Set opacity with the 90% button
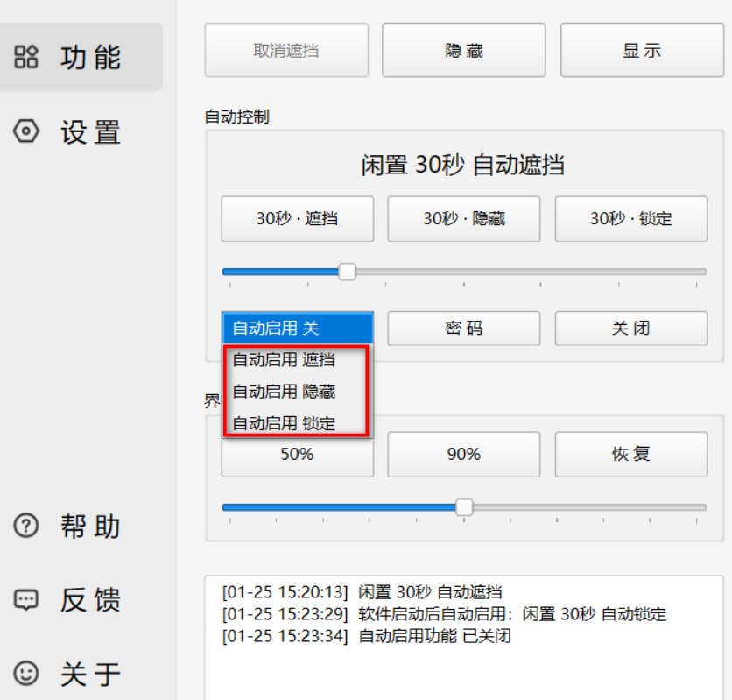Screen dimensions: 732x700 coord(464,454)
